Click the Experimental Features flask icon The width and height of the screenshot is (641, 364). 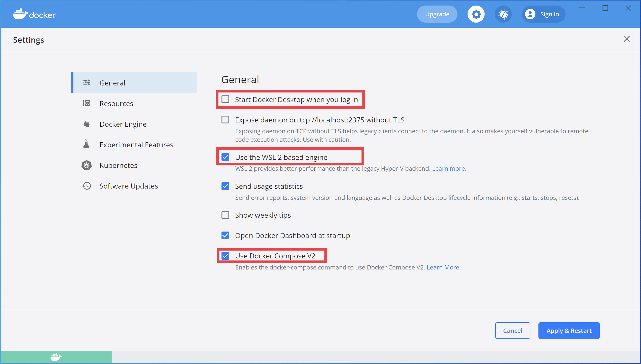pos(86,144)
